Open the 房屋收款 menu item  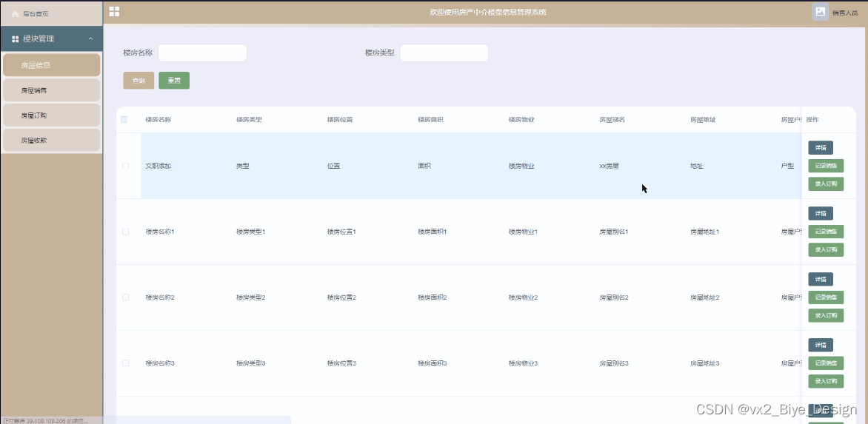pyautogui.click(x=52, y=141)
